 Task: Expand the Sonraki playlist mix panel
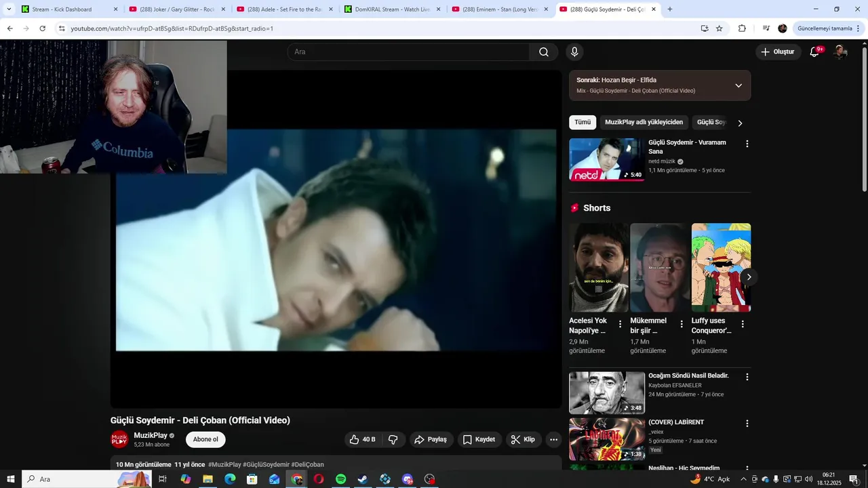738,85
